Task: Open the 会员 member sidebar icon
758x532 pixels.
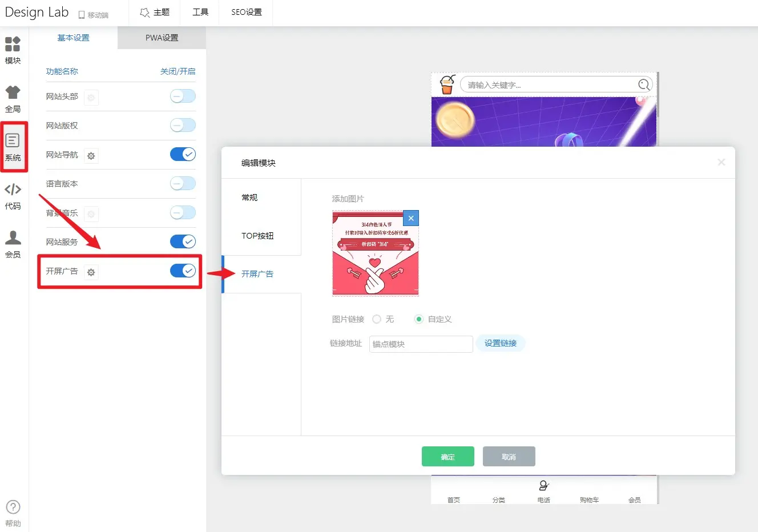Action: click(13, 244)
